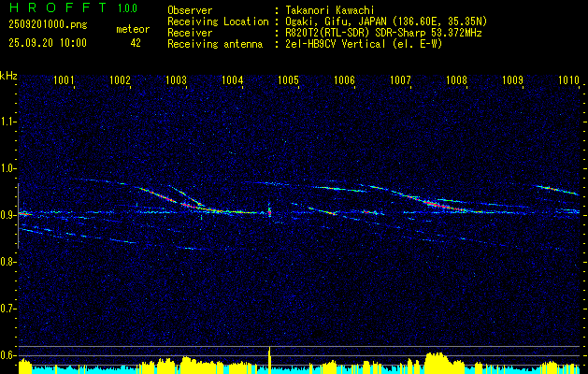Click the timestamp 25.09.20 10:00
The height and width of the screenshot is (374, 588).
point(48,43)
